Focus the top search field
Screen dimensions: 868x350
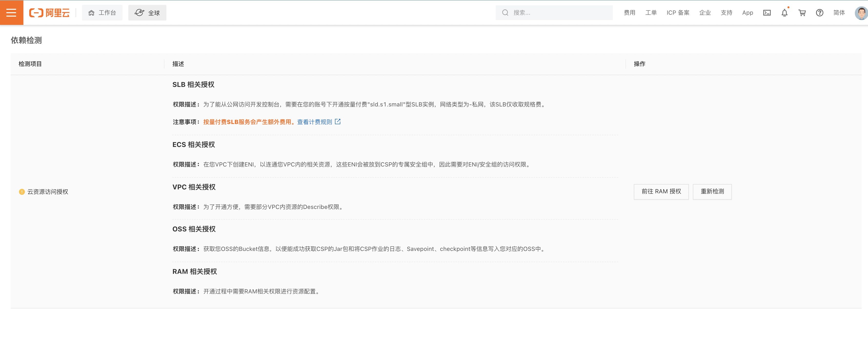click(x=559, y=13)
